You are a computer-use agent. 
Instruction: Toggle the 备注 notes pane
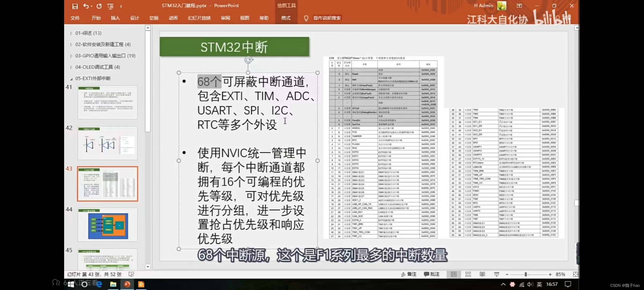[x=409, y=274]
